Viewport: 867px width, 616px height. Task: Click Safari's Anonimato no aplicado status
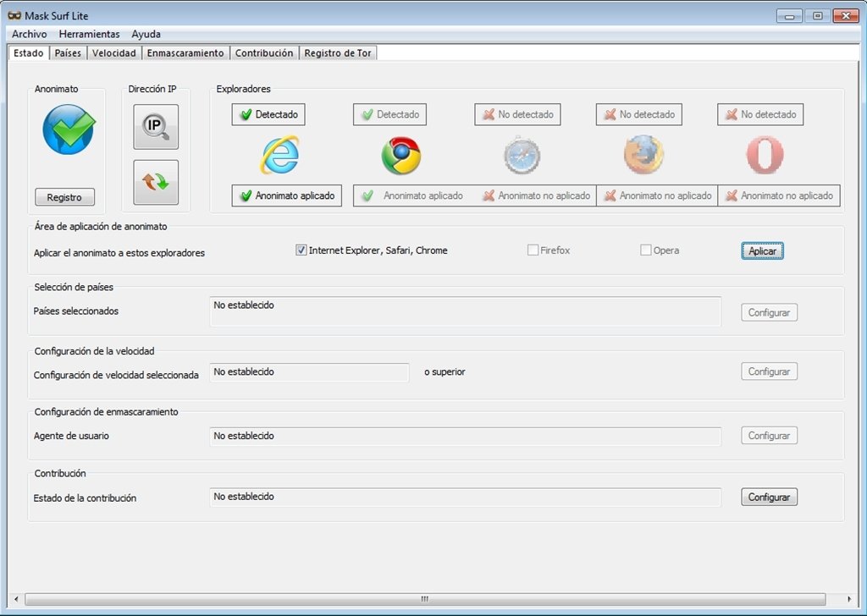point(536,195)
